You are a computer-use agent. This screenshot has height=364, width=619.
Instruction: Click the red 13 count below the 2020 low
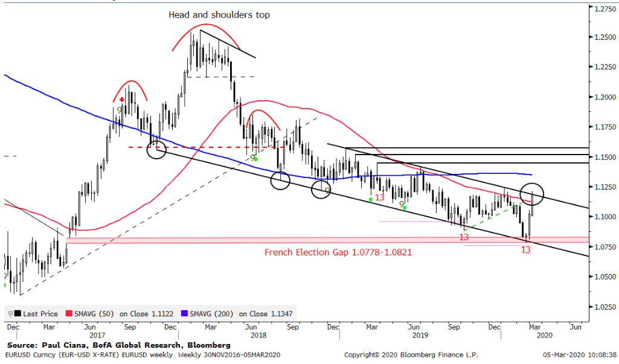coord(525,249)
